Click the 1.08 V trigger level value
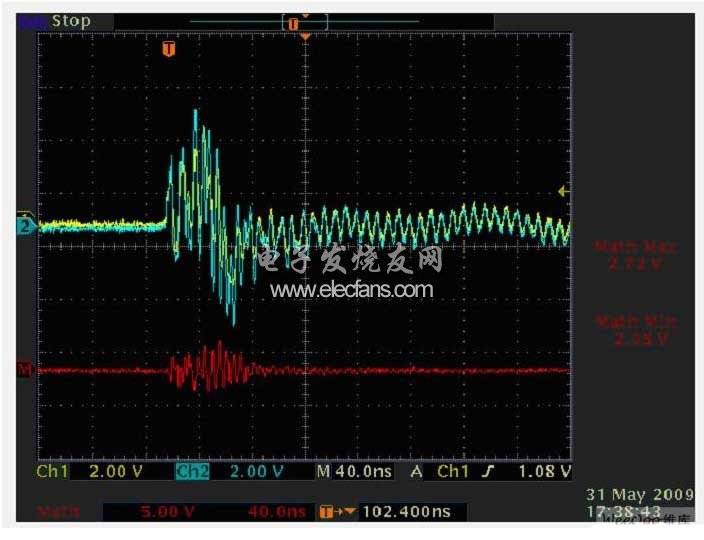This screenshot has width=704, height=540. coord(545,472)
